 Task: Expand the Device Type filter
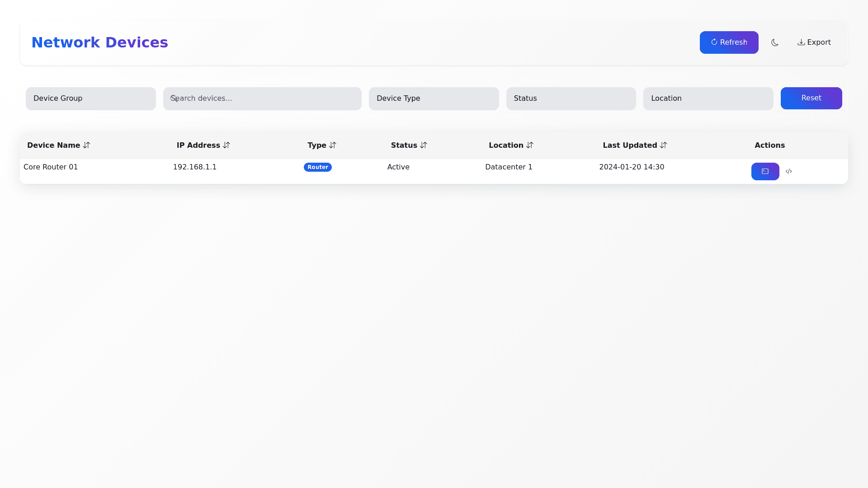(x=434, y=99)
